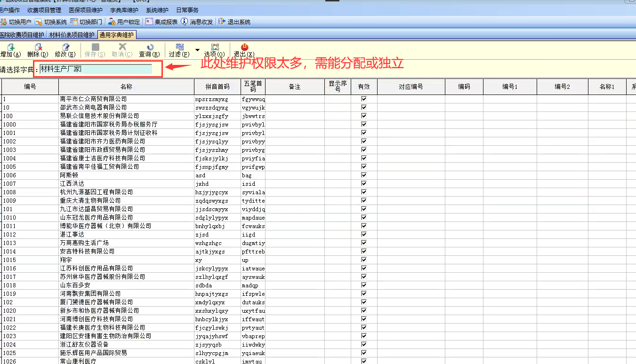Open the 收费项目管理 menu
Screen dimensions: 636x364
(x=44, y=10)
